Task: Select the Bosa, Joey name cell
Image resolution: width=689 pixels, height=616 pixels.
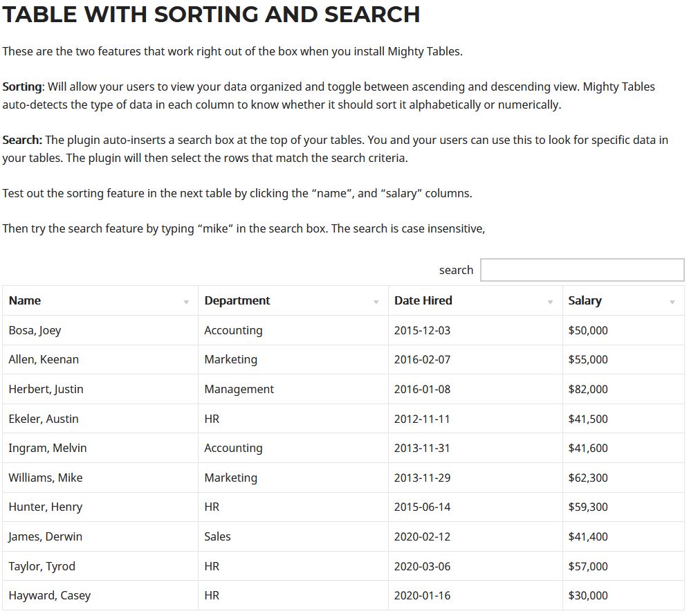Action: tap(35, 330)
